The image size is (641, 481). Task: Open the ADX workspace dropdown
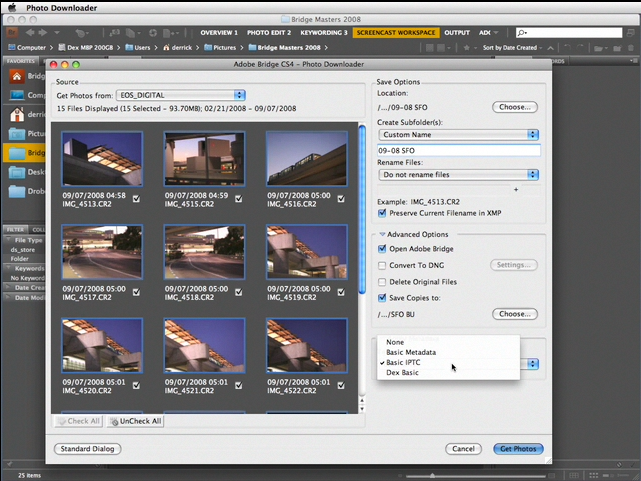(489, 33)
